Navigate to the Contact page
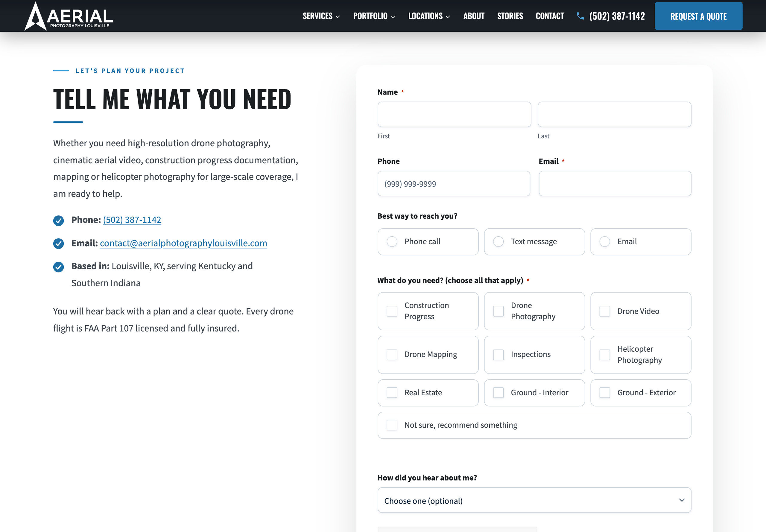The height and width of the screenshot is (532, 766). click(550, 16)
